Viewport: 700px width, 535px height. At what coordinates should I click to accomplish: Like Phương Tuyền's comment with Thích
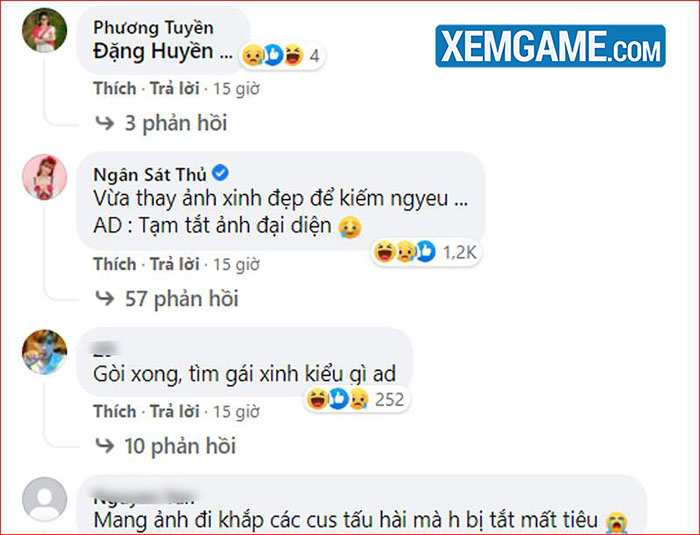(115, 88)
